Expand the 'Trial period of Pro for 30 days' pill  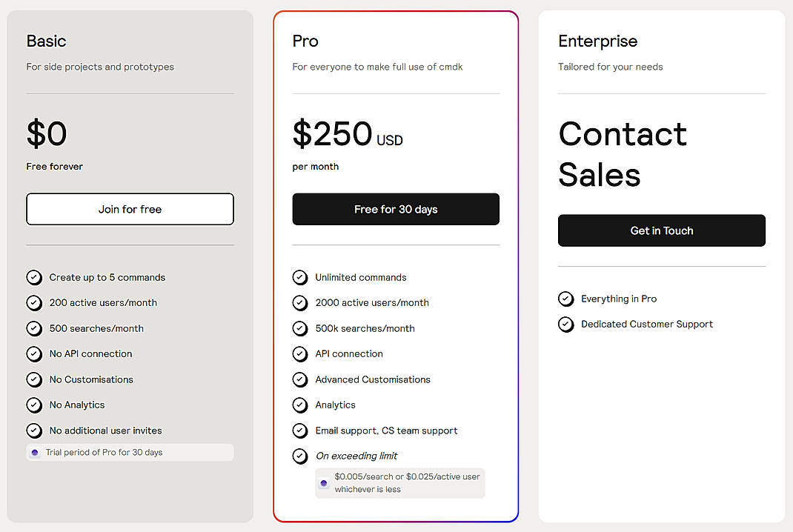coord(130,452)
